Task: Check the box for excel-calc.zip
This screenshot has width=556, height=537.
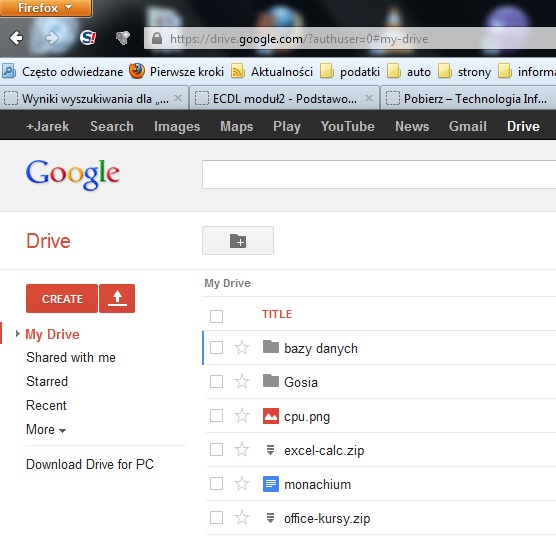Action: tap(216, 450)
